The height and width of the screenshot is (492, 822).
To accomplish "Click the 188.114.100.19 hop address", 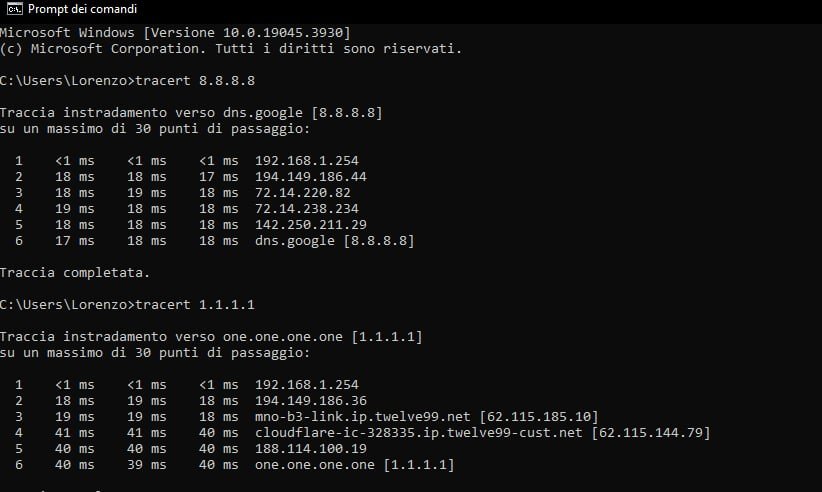I will pyautogui.click(x=311, y=449).
